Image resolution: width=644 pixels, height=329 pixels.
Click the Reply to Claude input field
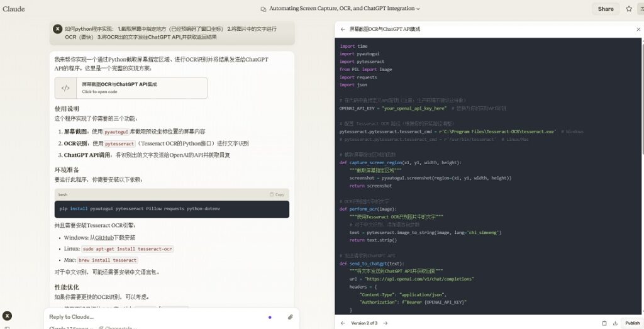click(x=156, y=317)
